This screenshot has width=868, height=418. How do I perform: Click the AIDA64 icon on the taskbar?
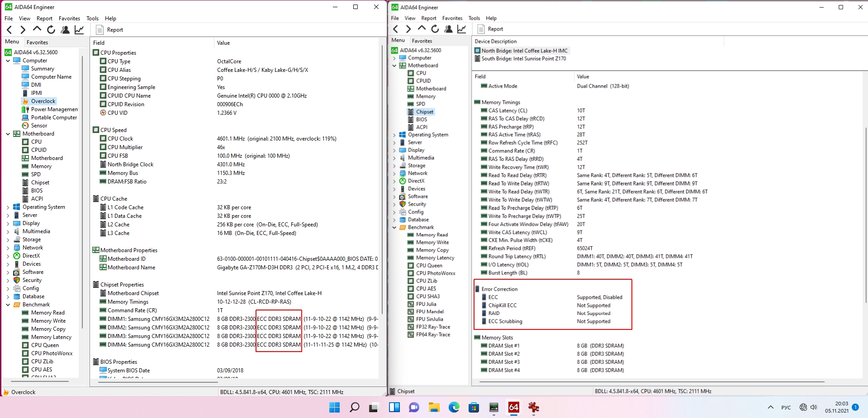513,407
